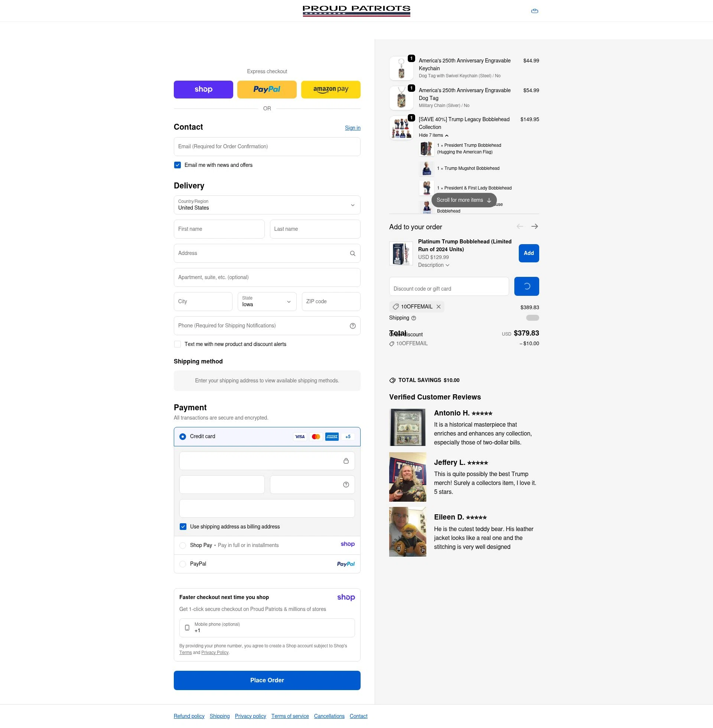Remove the 10OFFEMAIL discount code
The height and width of the screenshot is (728, 713).
[438, 307]
